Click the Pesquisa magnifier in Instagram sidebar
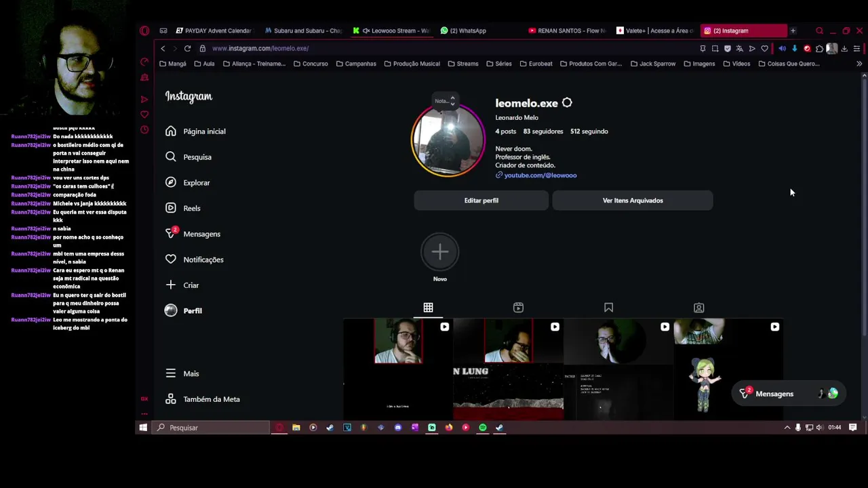The height and width of the screenshot is (488, 868). tap(171, 157)
